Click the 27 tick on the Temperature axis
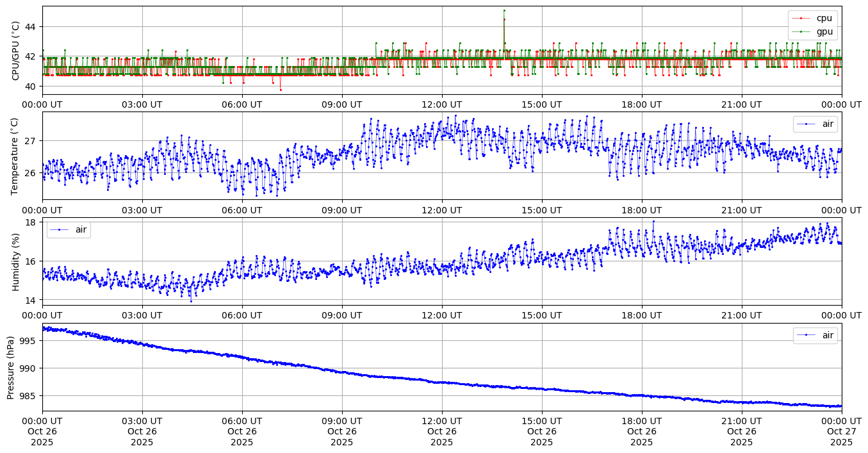The width and height of the screenshot is (868, 453). 32,140
